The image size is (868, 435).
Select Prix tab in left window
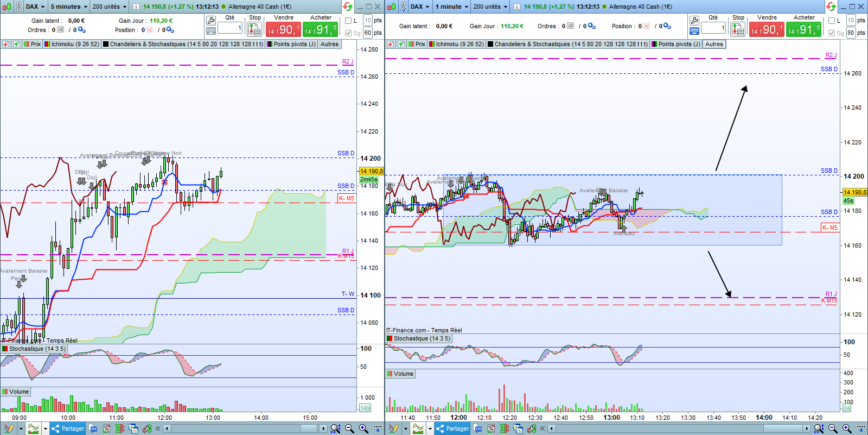tap(33, 44)
